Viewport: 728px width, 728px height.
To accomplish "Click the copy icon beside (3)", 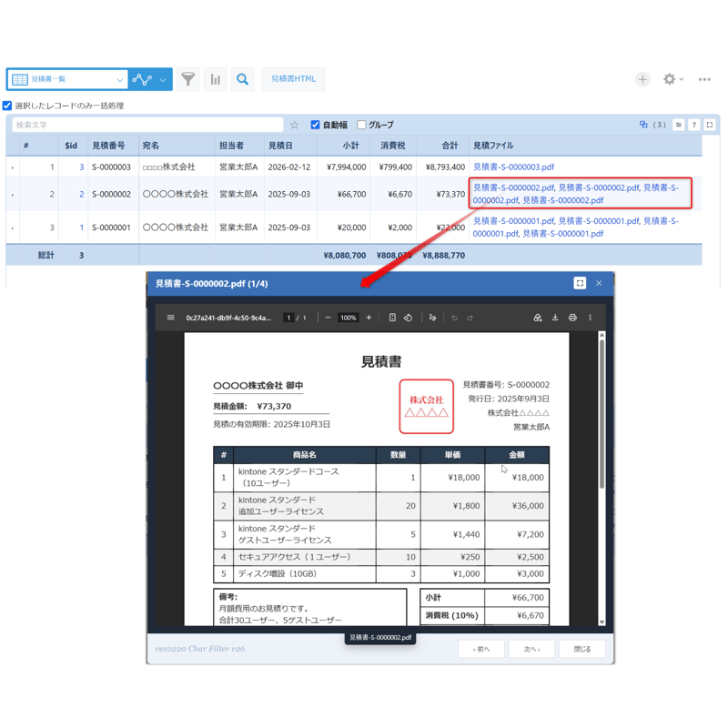I will click(x=643, y=125).
